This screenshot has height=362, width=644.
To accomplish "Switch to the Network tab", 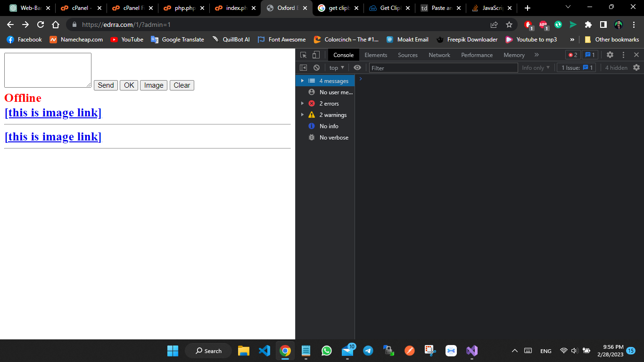I will (x=439, y=55).
